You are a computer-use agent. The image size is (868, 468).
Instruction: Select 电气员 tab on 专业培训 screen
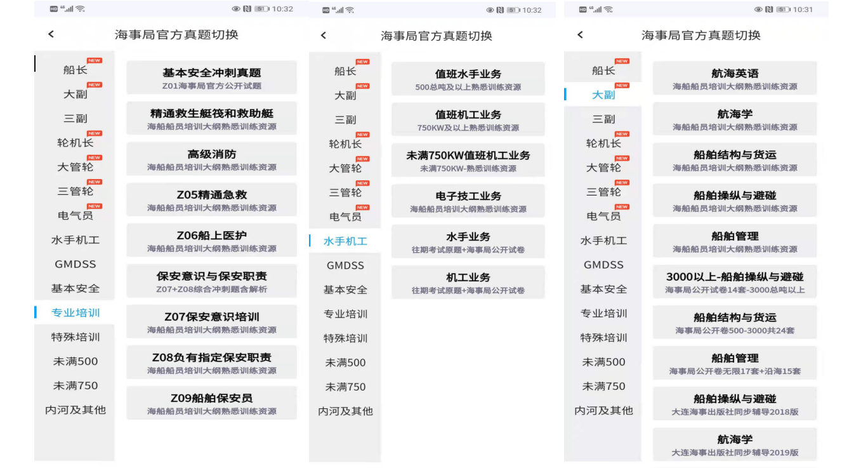click(x=75, y=215)
